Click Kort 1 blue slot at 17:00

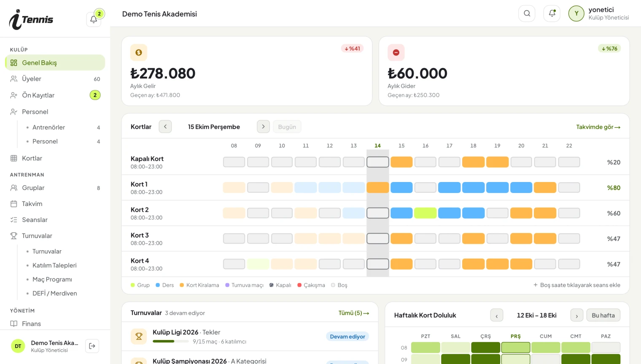tap(449, 187)
